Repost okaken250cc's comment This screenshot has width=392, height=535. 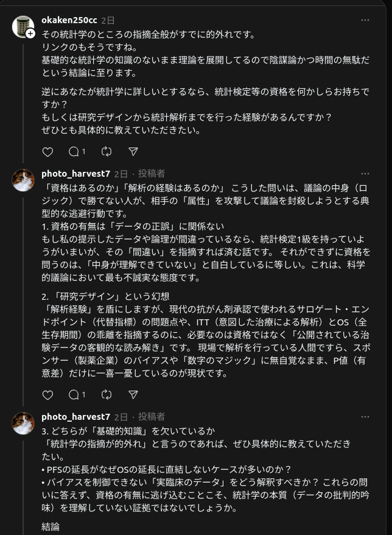[106, 151]
